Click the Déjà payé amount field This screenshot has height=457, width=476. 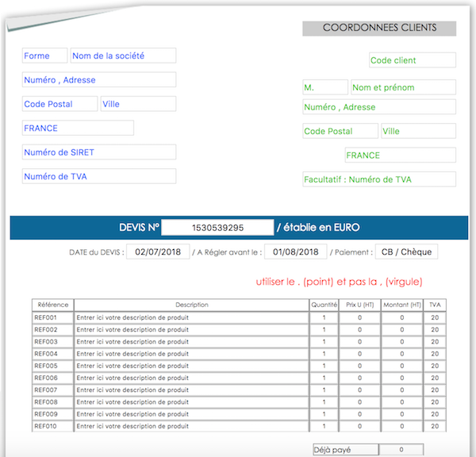401,450
